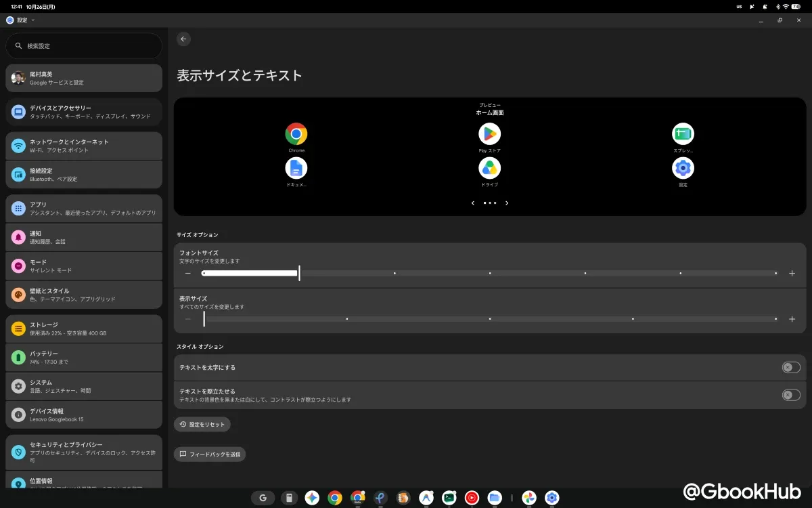This screenshot has height=508, width=812.
Task: Click the フォントサイズ slider thumb
Action: pyautogui.click(x=299, y=273)
